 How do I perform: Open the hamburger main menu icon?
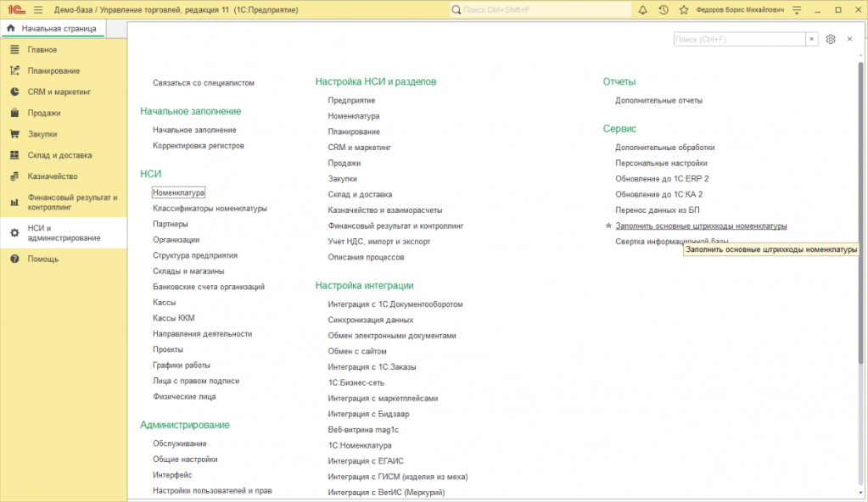click(38, 10)
